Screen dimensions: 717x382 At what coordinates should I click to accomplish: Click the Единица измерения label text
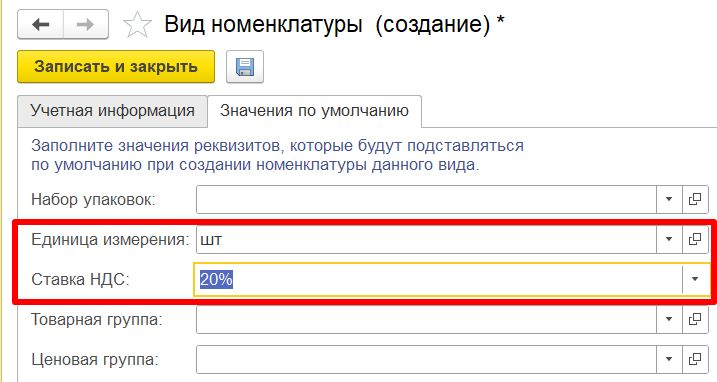click(110, 239)
